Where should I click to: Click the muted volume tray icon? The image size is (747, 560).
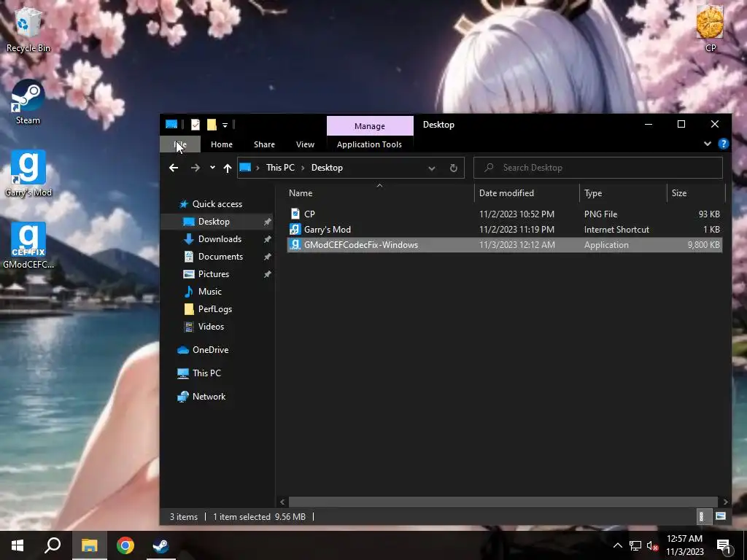tap(652, 545)
